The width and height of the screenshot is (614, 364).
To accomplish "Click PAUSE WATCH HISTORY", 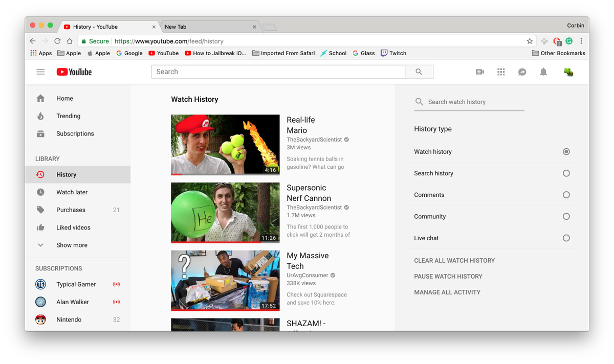I will coord(448,276).
